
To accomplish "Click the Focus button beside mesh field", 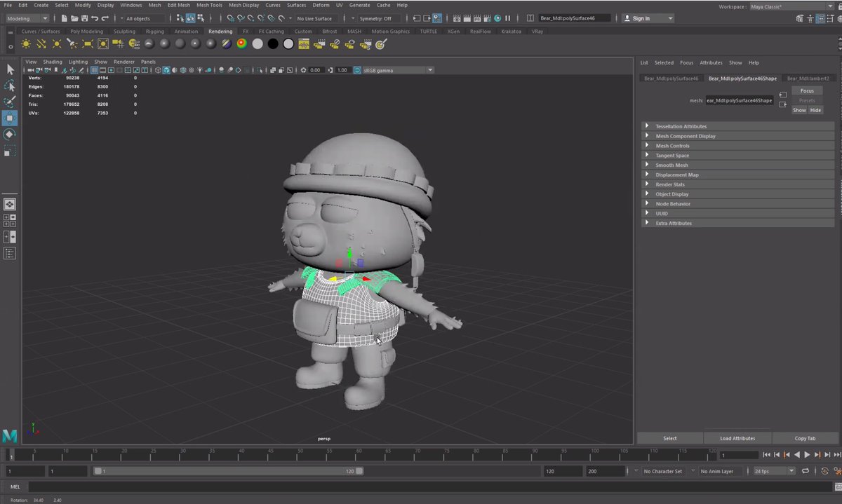I will coord(807,91).
